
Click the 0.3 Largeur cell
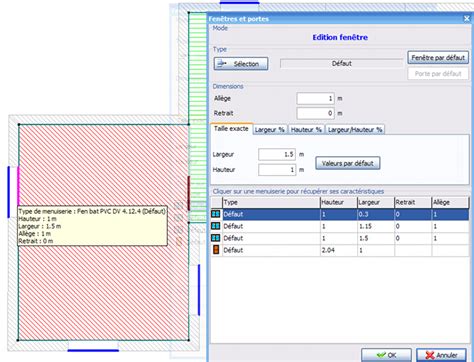point(376,214)
